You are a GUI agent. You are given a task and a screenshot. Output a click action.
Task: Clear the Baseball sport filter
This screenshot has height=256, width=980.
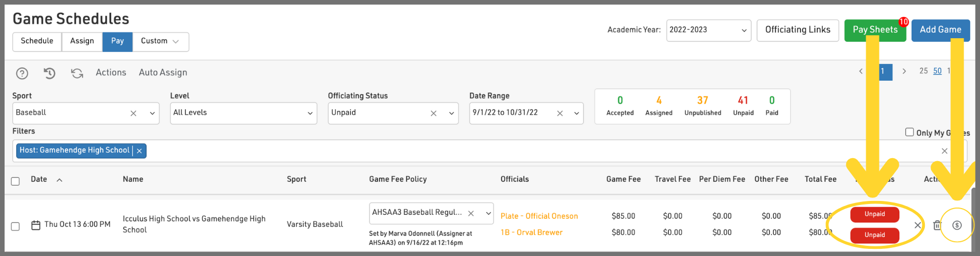[x=133, y=113]
